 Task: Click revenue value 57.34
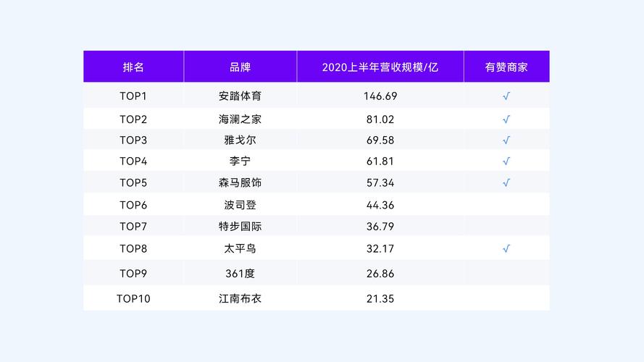[x=380, y=182]
